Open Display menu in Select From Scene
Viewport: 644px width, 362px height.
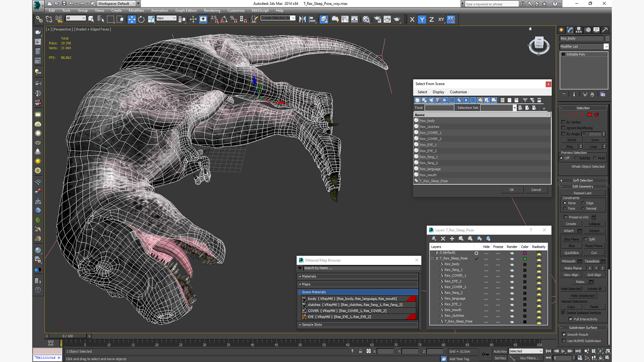click(x=438, y=92)
